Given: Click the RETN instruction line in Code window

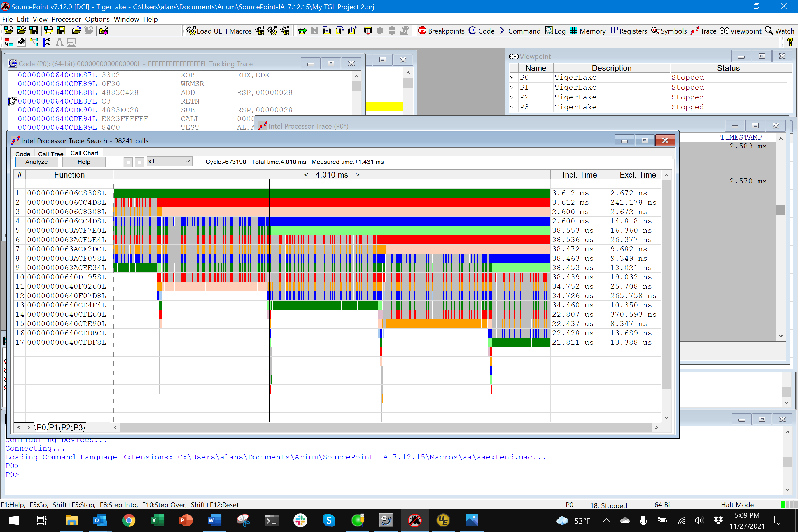Looking at the screenshot, I should (x=180, y=101).
